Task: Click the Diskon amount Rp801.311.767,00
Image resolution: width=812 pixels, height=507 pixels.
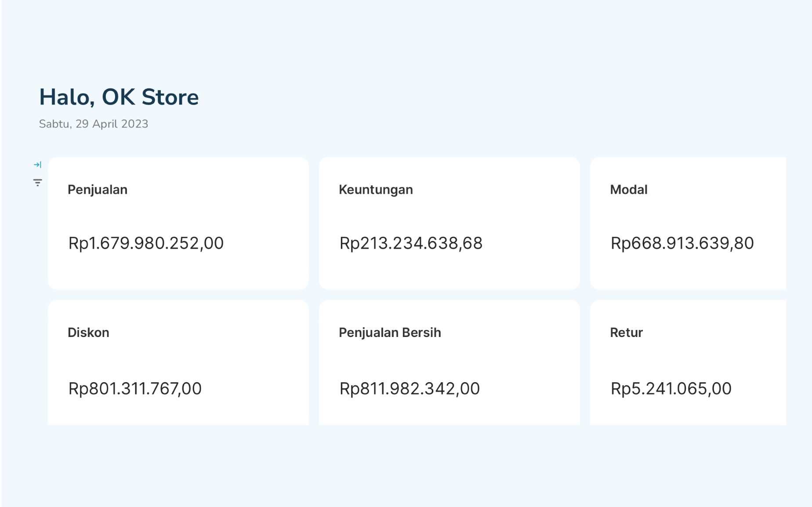Action: click(135, 388)
